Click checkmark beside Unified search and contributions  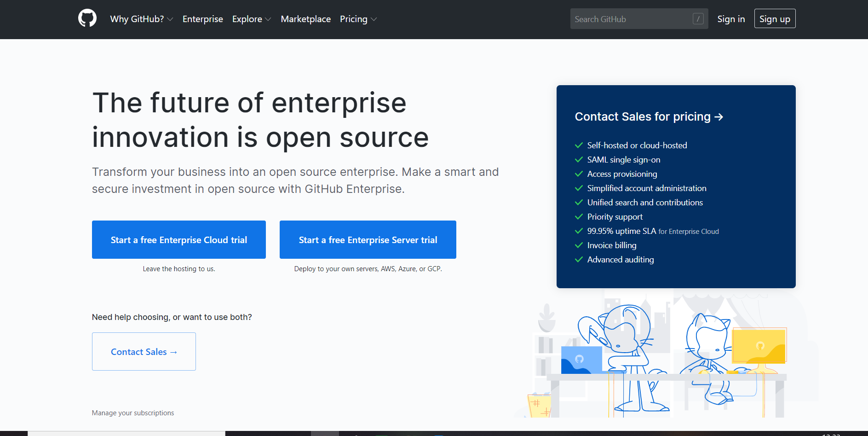coord(579,203)
